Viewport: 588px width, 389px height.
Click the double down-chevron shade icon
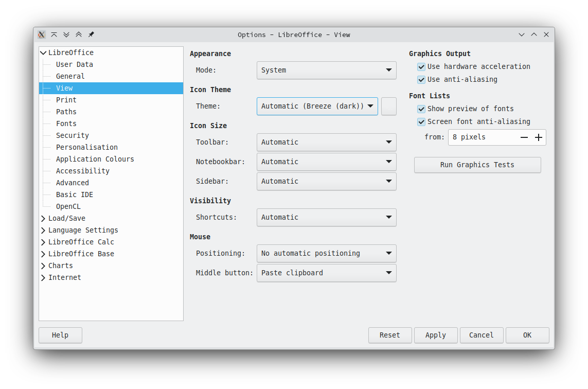66,34
